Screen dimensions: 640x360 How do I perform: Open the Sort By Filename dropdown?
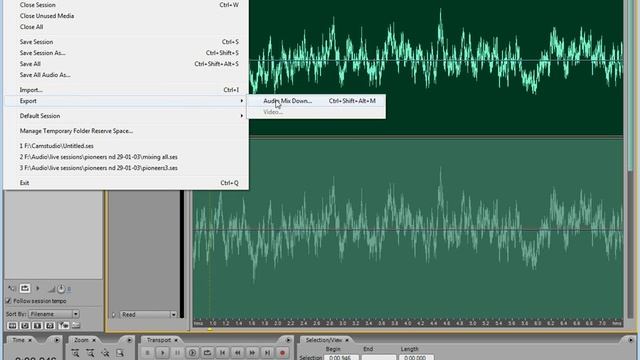tap(54, 314)
